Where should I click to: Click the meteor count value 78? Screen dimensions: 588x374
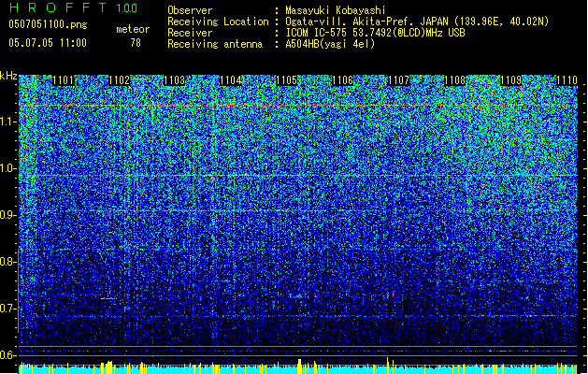tap(136, 43)
